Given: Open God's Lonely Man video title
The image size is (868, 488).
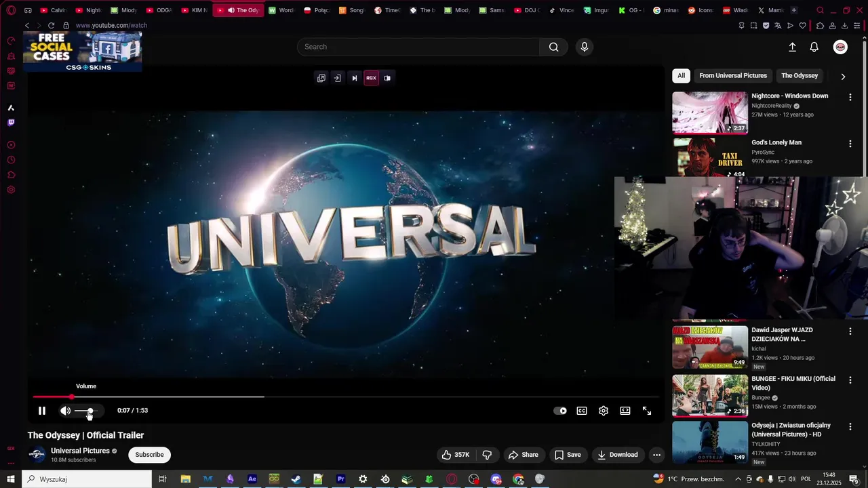Looking at the screenshot, I should pos(776,142).
